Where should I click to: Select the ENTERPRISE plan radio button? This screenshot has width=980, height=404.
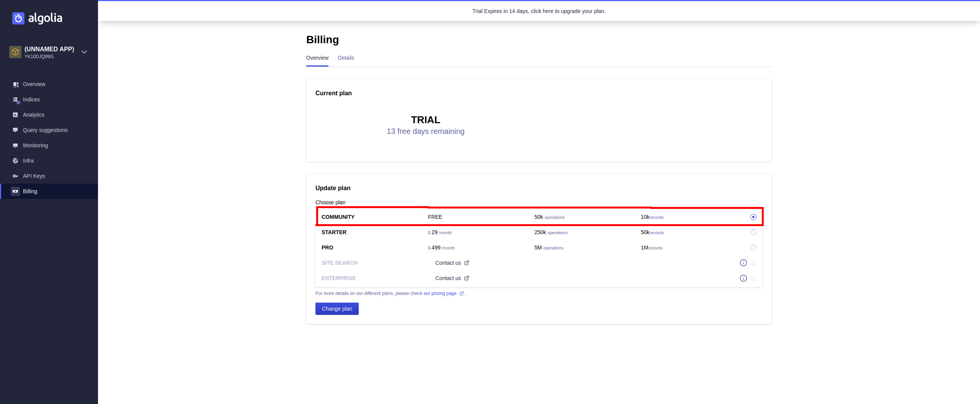pos(753,278)
